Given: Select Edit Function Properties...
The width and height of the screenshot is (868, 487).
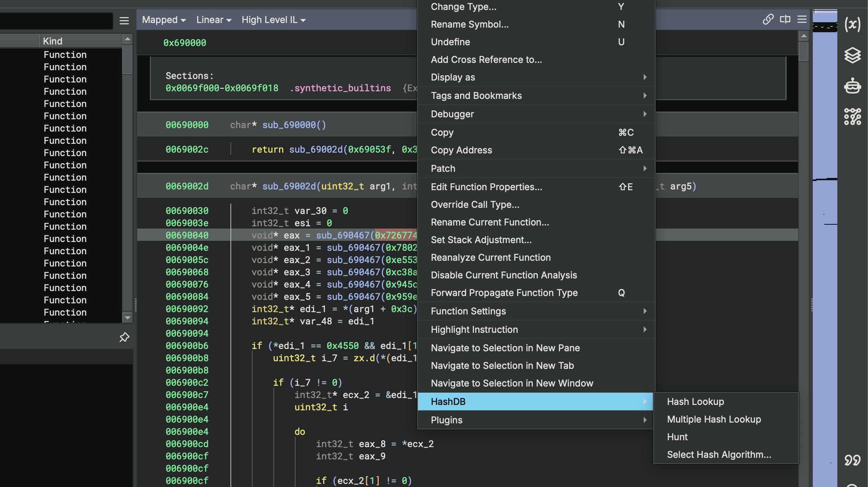Looking at the screenshot, I should 536,187.
